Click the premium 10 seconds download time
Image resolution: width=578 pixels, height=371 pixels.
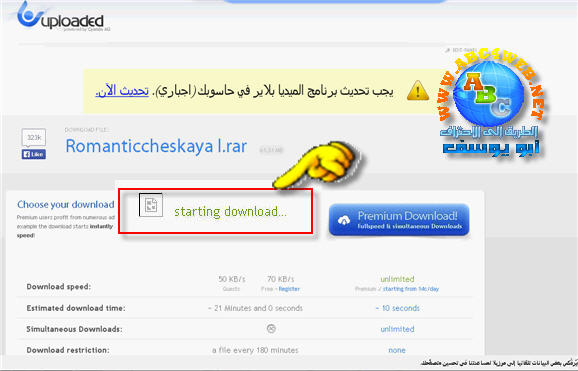(398, 308)
